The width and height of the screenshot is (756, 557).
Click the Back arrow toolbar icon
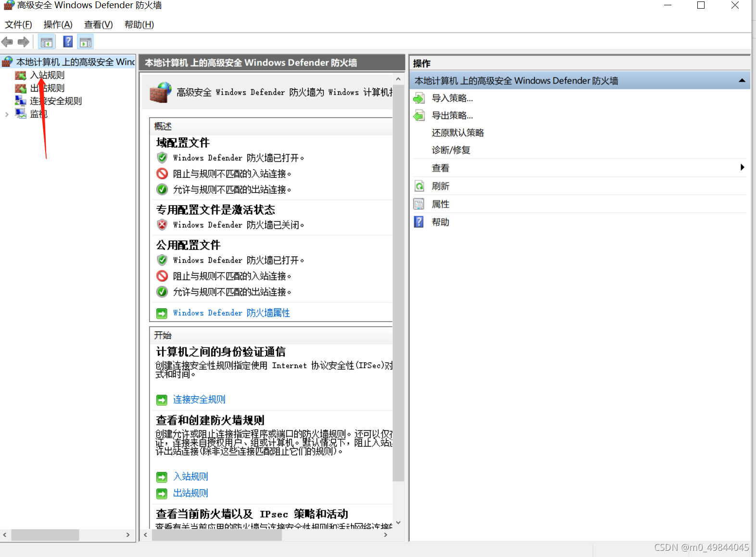click(x=7, y=42)
